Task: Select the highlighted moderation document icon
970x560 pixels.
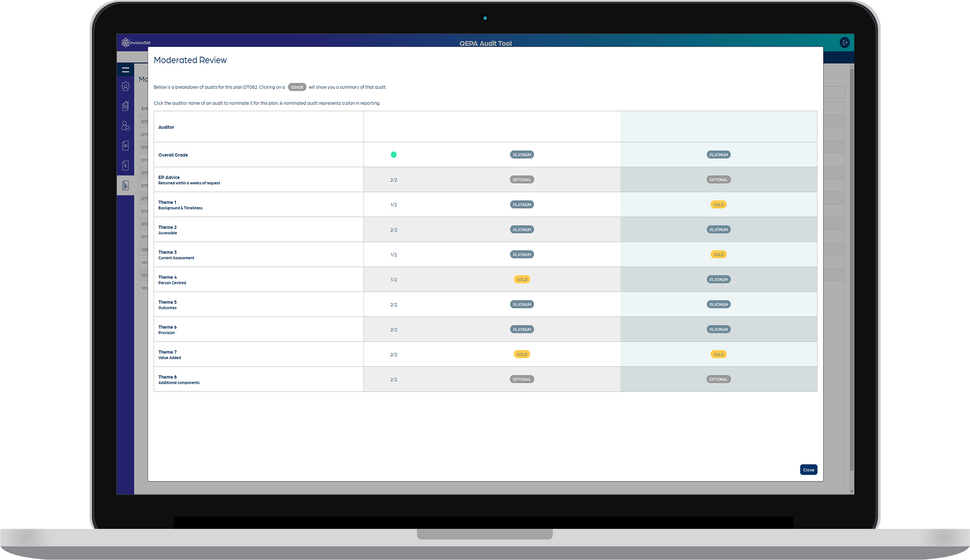Action: pos(126,185)
